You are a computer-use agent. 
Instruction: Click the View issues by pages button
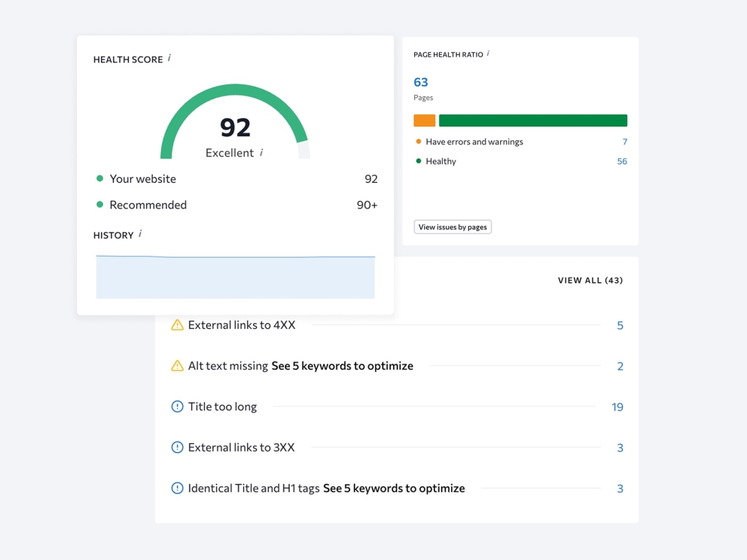tap(453, 227)
